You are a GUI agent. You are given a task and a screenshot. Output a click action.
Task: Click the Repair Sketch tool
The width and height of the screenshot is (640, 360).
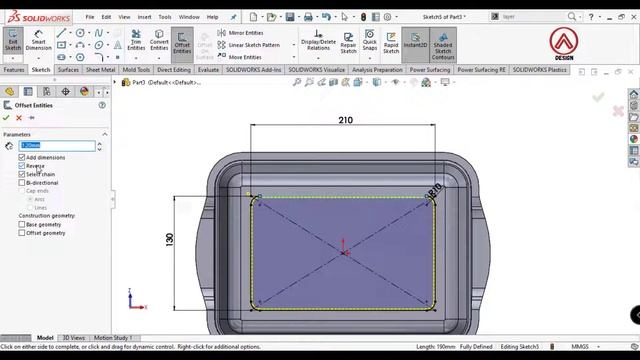pos(348,43)
